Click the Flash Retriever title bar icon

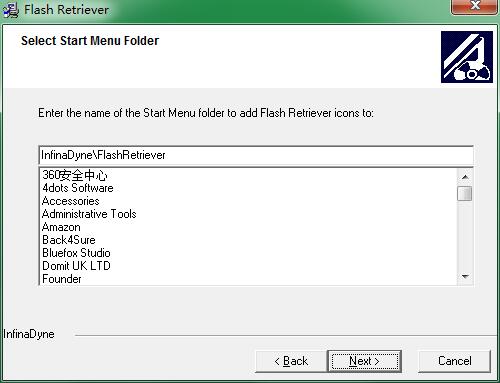tap(11, 10)
